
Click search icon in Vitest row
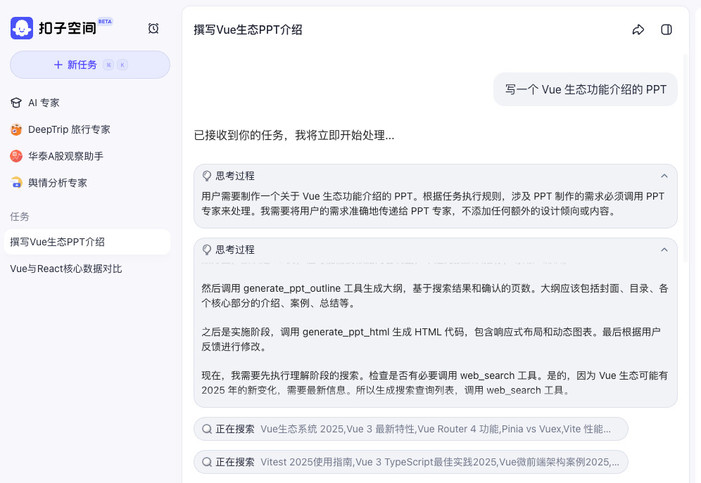207,462
